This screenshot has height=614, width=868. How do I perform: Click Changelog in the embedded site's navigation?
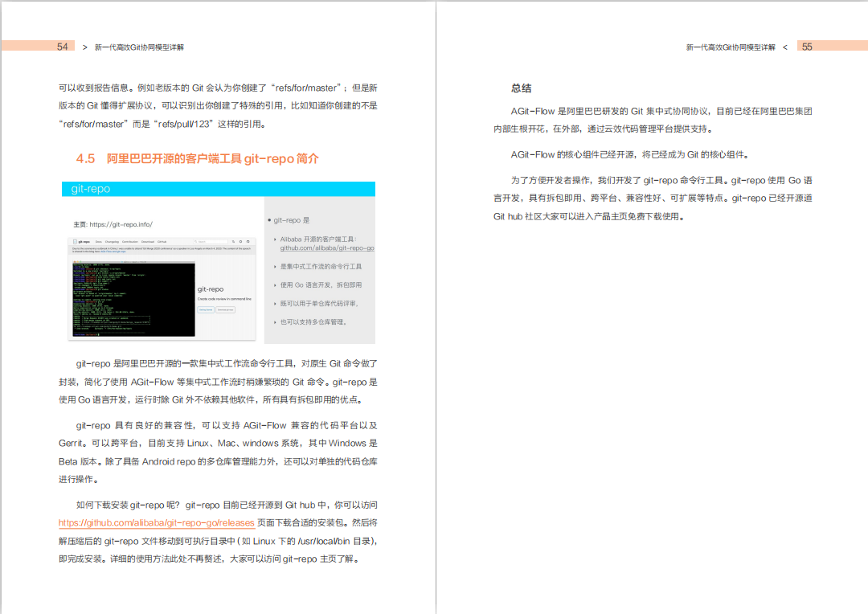(112, 241)
